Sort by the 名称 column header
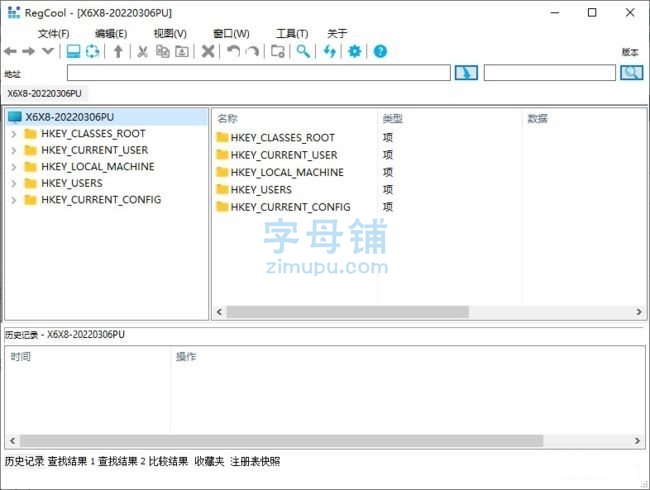The width and height of the screenshot is (650, 490). pyautogui.click(x=227, y=119)
